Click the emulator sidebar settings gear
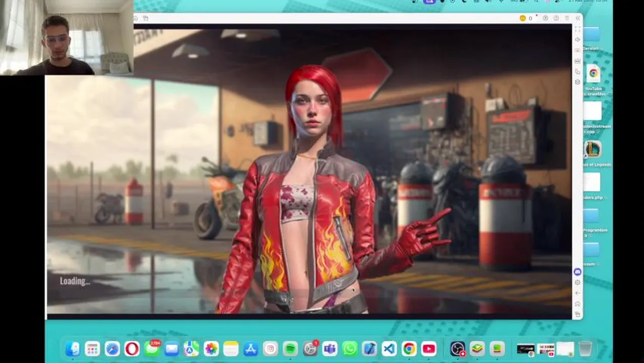 click(x=577, y=282)
